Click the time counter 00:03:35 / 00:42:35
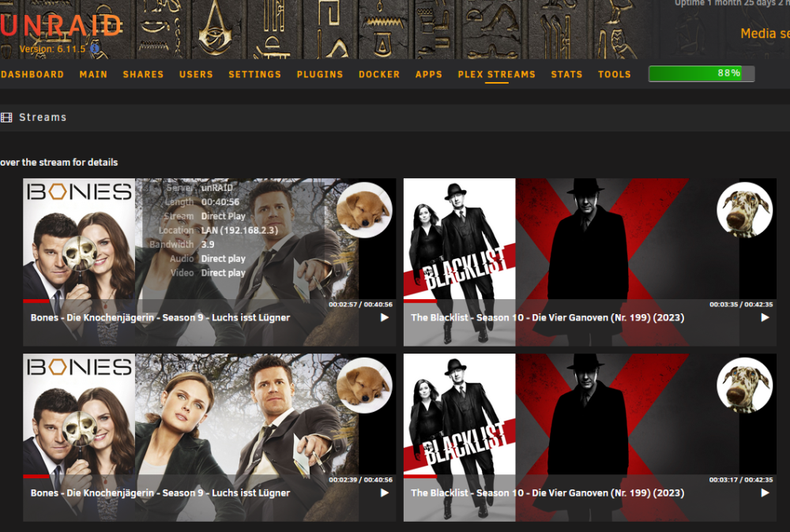790x532 pixels. [x=741, y=305]
